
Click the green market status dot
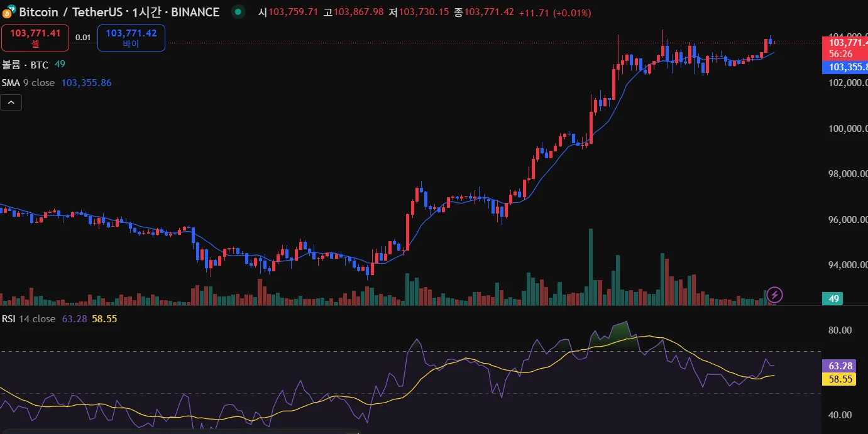tap(238, 12)
